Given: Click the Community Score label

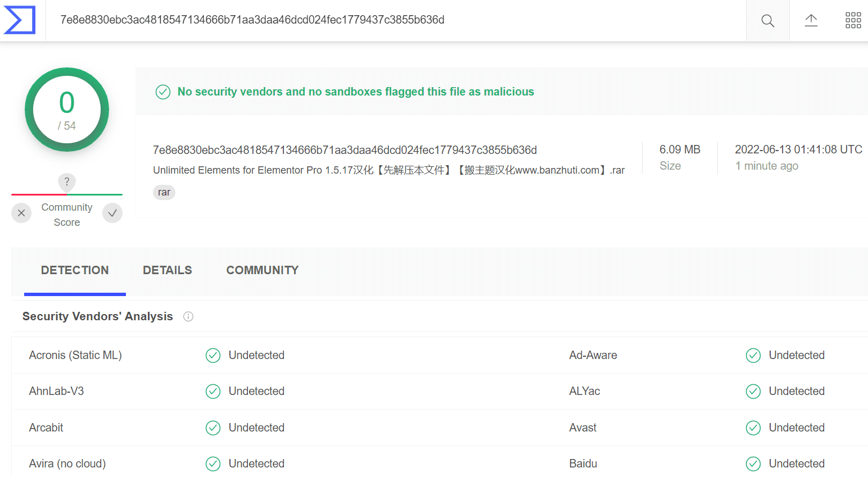Looking at the screenshot, I should point(67,215).
